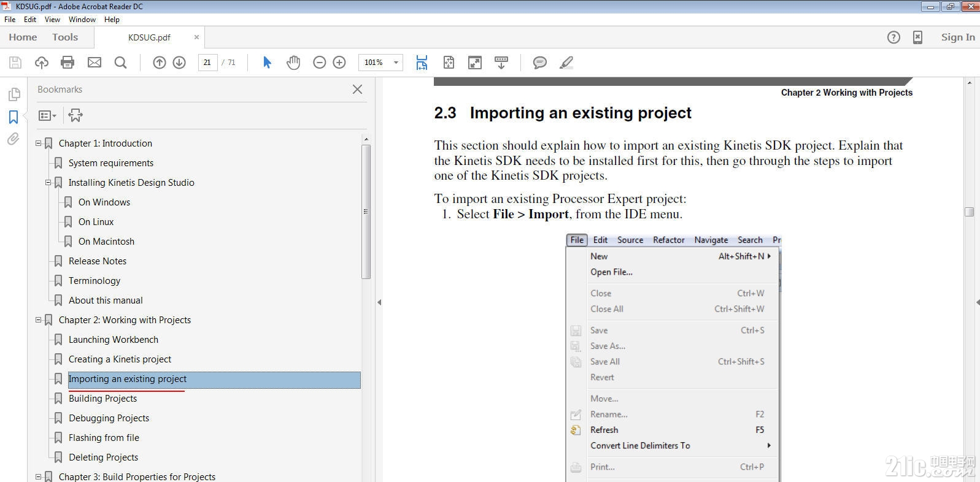The image size is (980, 482).
Task: Click the page number input field
Action: (x=207, y=63)
